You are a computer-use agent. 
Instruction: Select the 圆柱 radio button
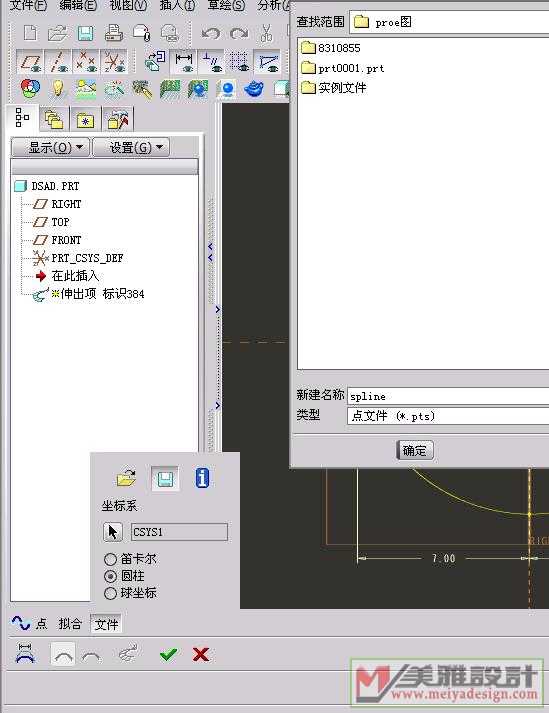111,576
